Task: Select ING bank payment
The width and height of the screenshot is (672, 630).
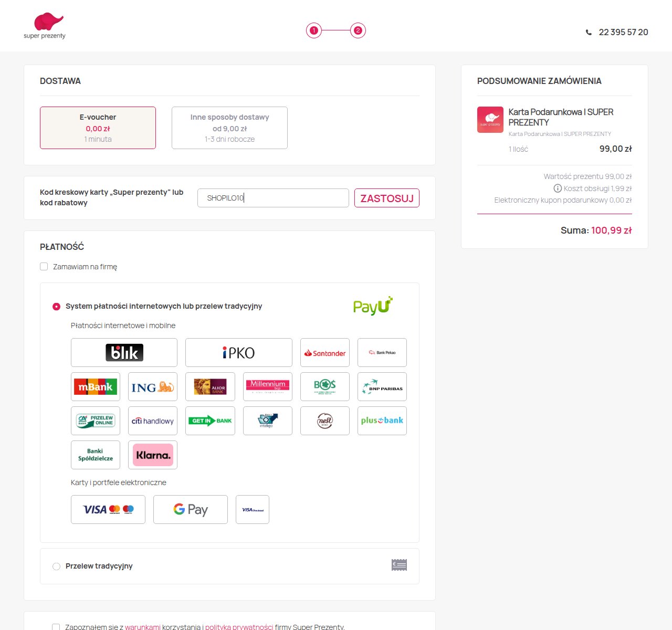Action: [153, 387]
